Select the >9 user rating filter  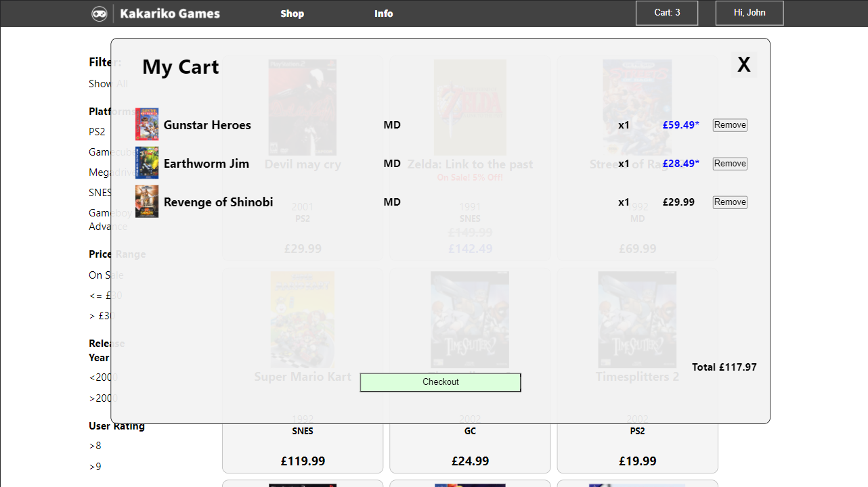tap(95, 467)
